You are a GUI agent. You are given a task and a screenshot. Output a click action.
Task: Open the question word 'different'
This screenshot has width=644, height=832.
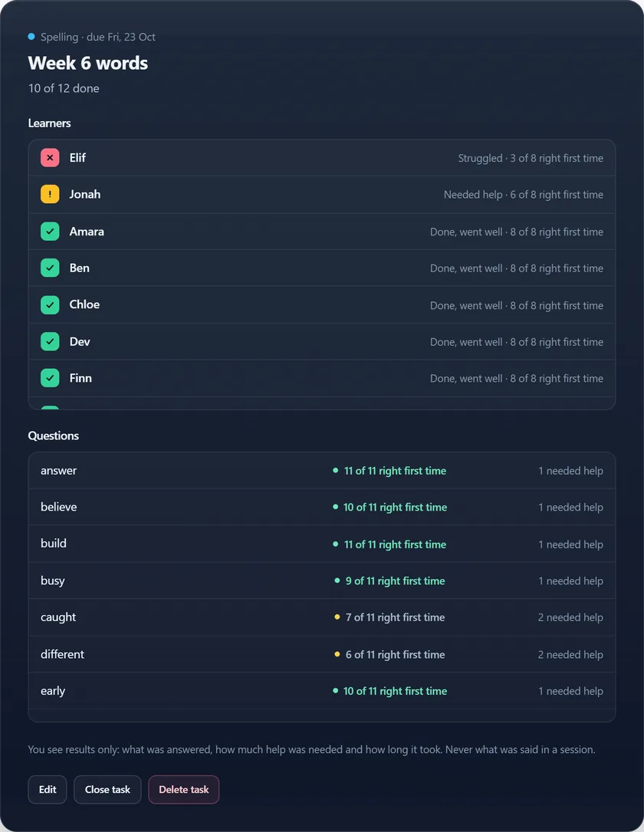(x=62, y=654)
